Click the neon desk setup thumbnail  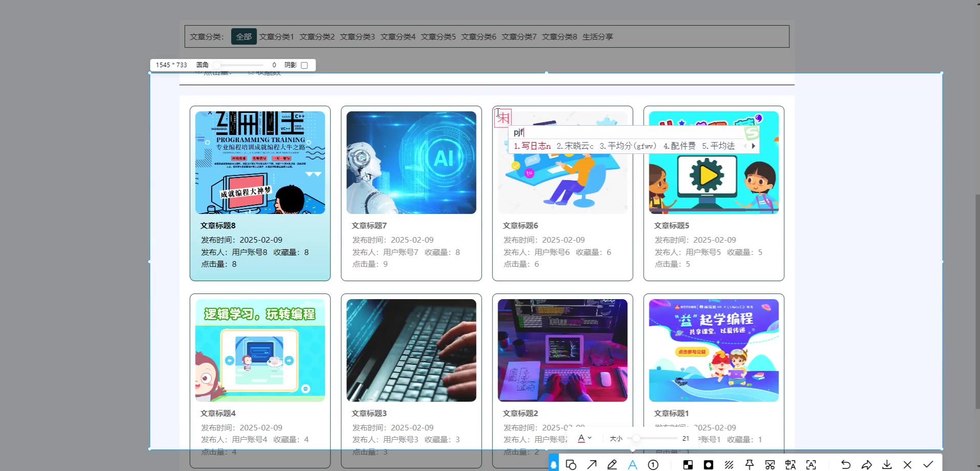tap(562, 350)
